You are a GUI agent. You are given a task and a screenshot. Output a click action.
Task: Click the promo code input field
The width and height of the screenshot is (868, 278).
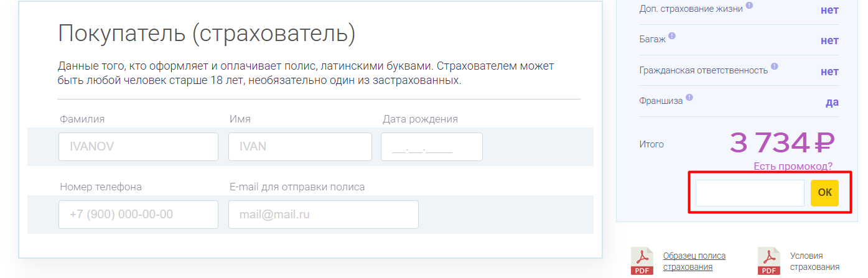750,193
